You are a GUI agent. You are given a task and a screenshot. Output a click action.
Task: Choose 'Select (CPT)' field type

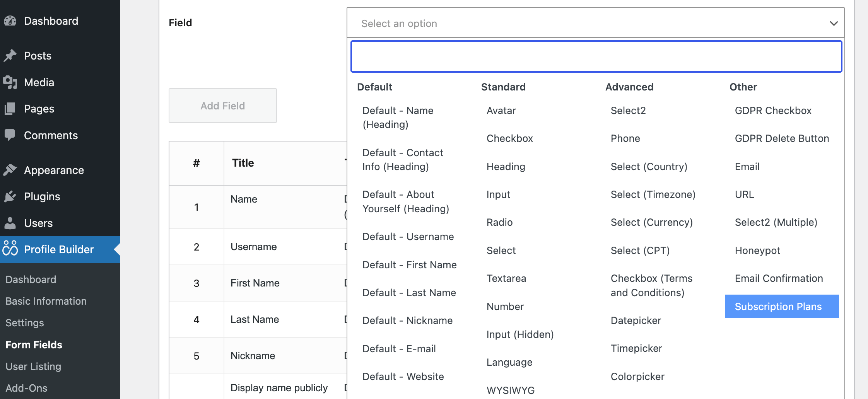[x=640, y=251]
